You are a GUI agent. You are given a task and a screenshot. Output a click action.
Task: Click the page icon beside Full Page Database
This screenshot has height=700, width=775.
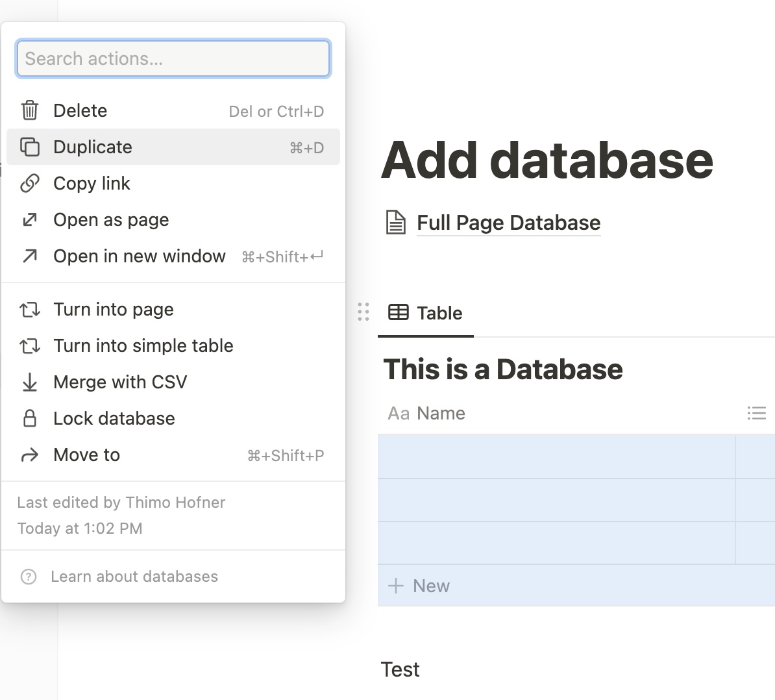[396, 223]
